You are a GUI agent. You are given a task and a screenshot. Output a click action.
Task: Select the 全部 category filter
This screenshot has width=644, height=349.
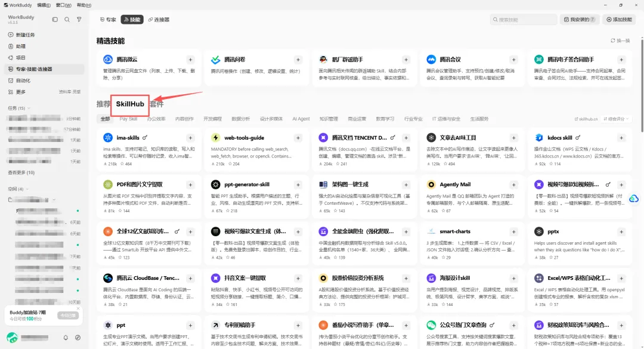(x=106, y=119)
